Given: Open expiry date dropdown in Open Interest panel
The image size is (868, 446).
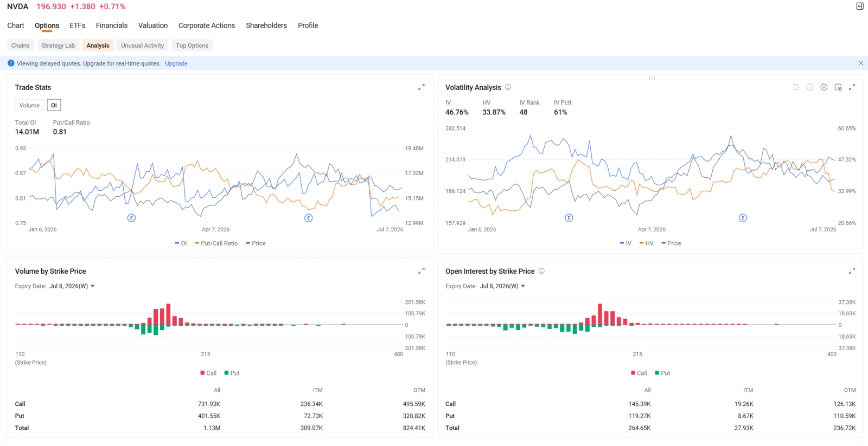Looking at the screenshot, I should (503, 286).
